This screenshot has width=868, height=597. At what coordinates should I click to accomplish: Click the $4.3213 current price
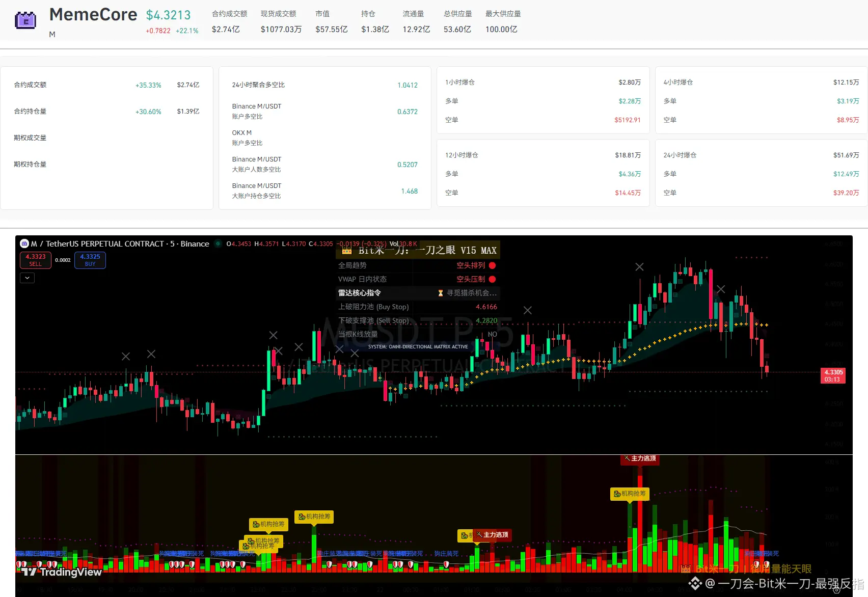coord(169,15)
